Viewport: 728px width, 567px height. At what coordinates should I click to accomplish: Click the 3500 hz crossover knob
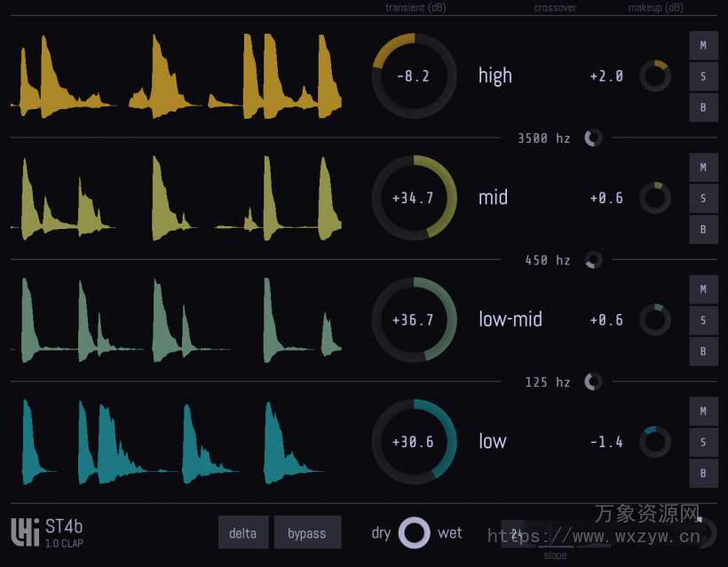(x=592, y=138)
